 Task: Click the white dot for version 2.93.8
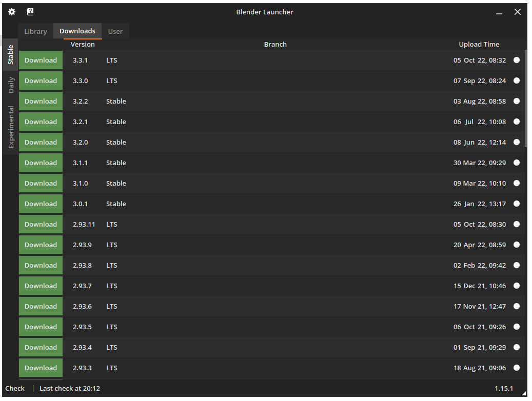coord(517,265)
